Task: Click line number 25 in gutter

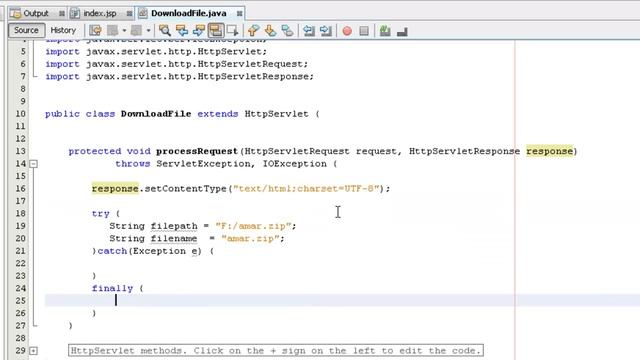Action: pos(21,301)
